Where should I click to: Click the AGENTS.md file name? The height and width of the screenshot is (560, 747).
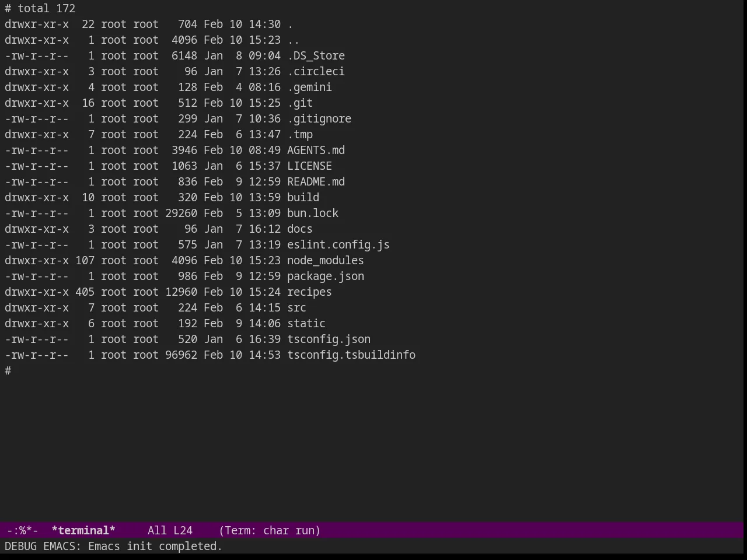point(316,150)
